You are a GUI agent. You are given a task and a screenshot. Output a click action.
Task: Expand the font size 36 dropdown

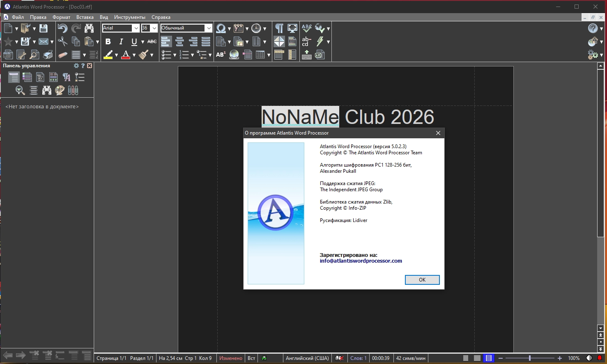[154, 28]
